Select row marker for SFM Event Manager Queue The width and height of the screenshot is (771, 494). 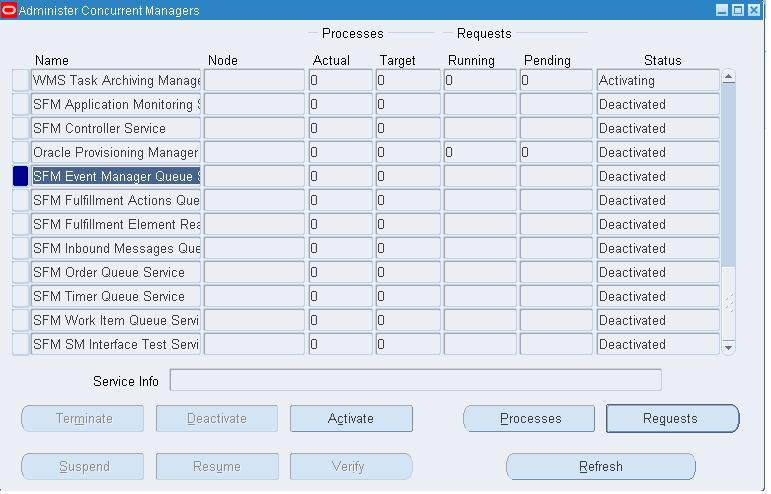(20, 177)
